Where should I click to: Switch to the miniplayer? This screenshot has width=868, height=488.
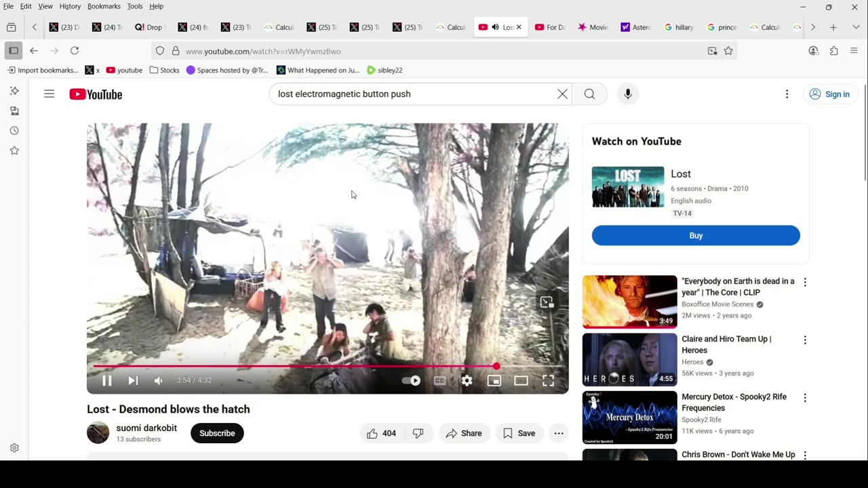pyautogui.click(x=494, y=381)
